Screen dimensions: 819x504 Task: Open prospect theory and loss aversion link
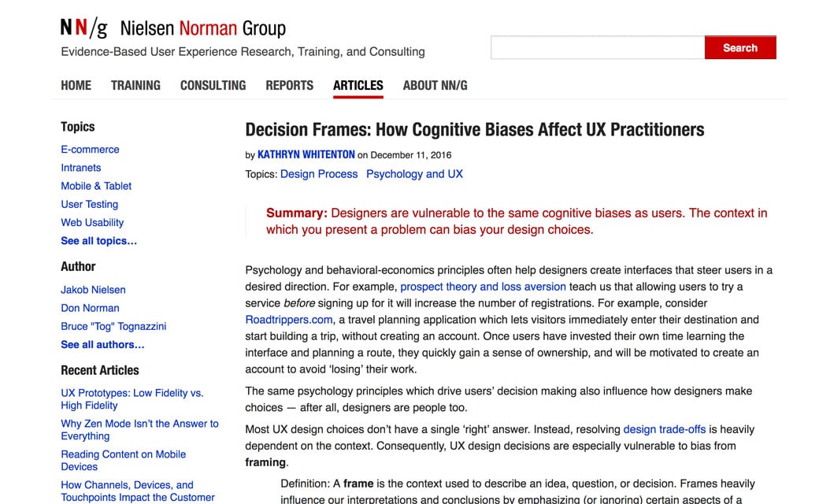coord(483,287)
